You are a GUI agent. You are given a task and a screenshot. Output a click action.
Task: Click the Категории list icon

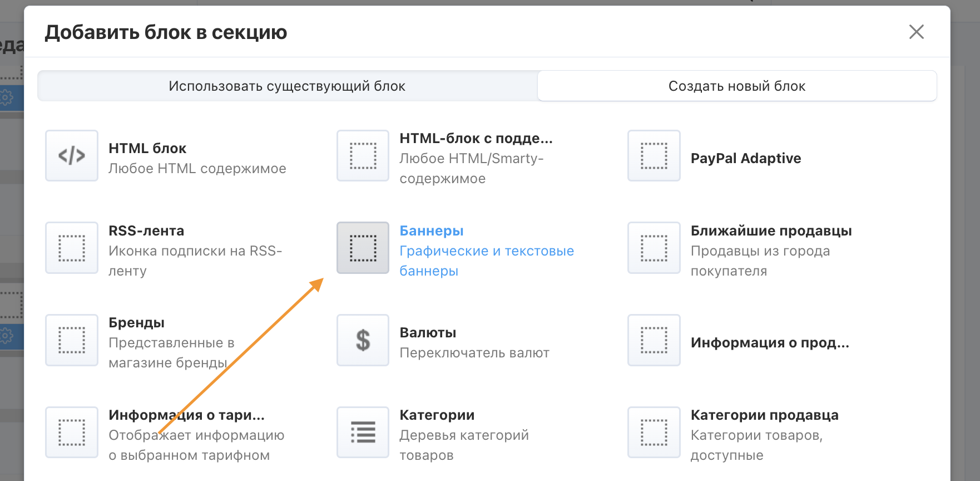[363, 433]
